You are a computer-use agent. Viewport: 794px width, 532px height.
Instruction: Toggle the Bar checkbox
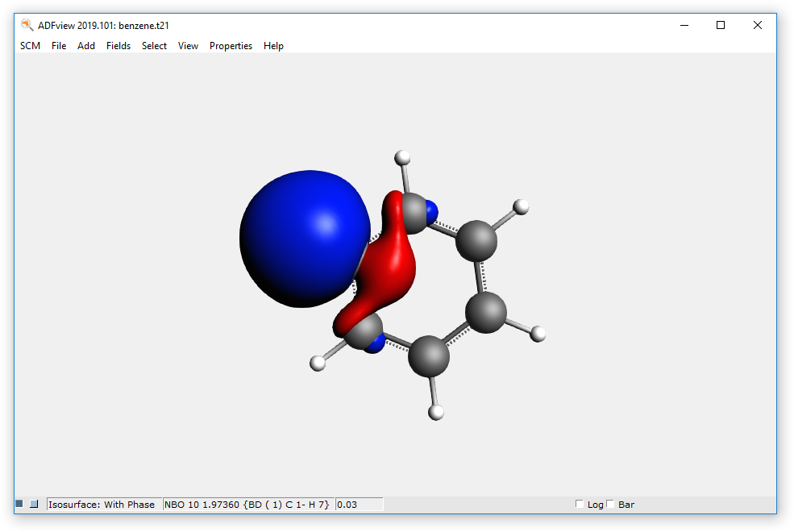point(610,504)
